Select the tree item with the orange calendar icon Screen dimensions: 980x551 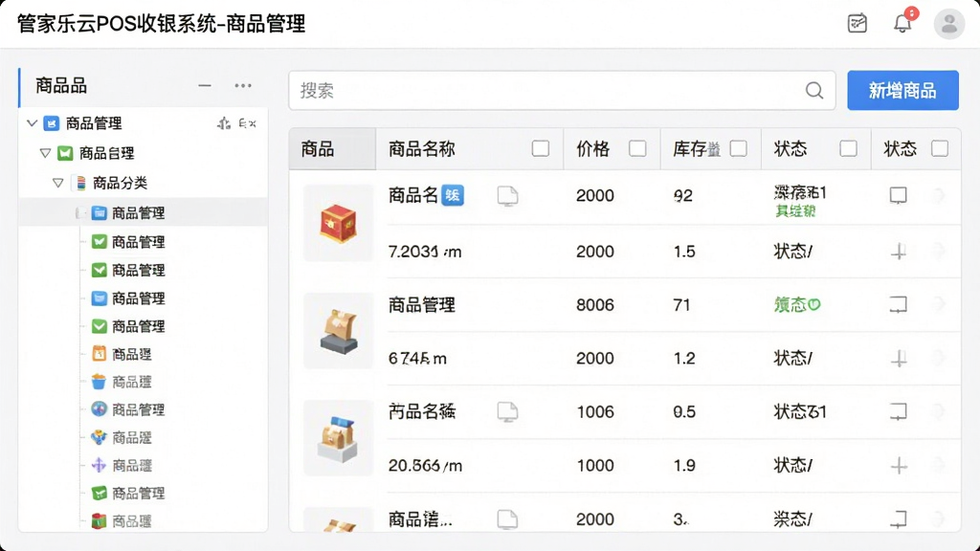point(122,354)
